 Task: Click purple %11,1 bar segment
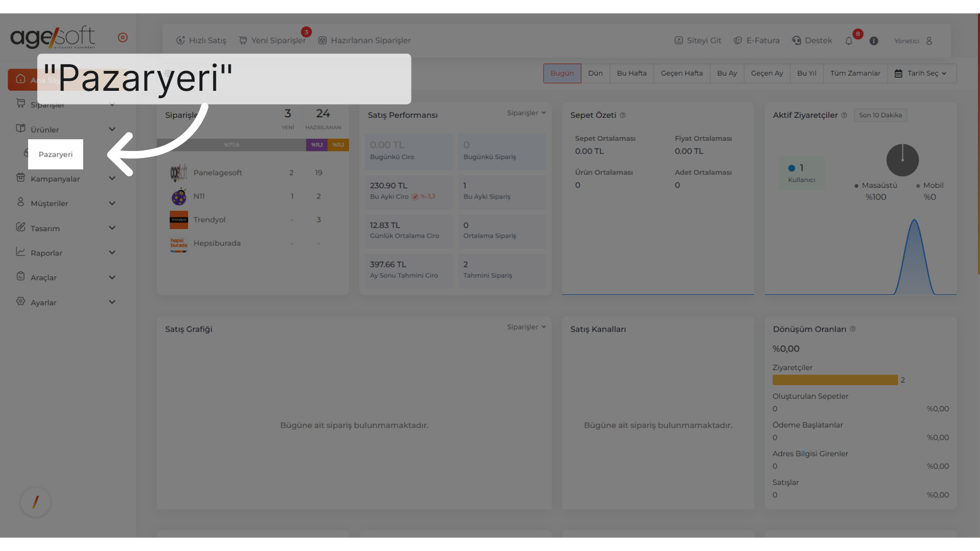(317, 145)
